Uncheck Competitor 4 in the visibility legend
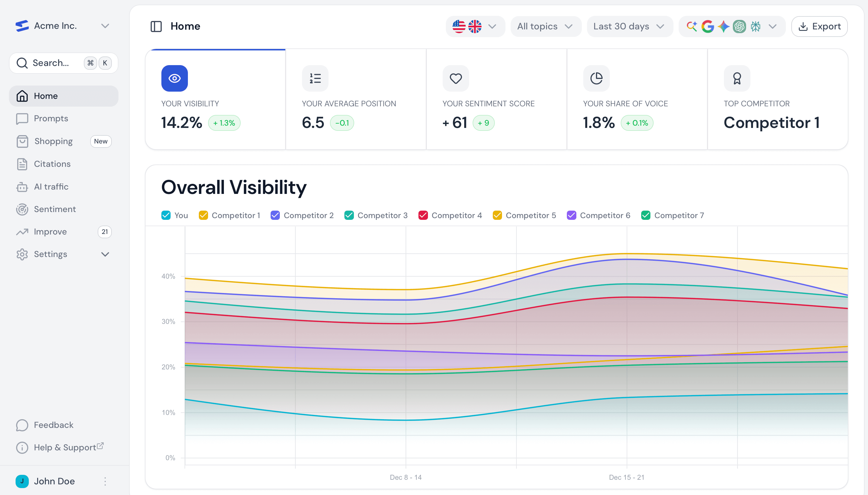 coord(423,215)
